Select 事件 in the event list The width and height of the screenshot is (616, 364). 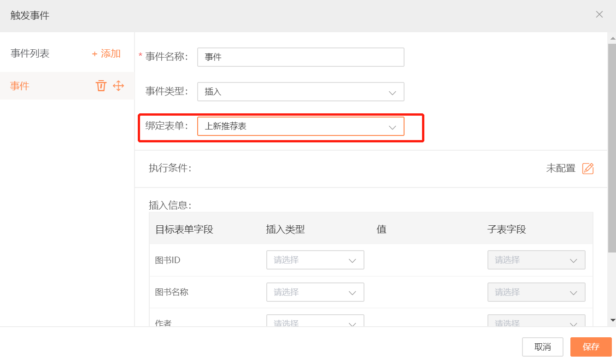click(x=20, y=86)
